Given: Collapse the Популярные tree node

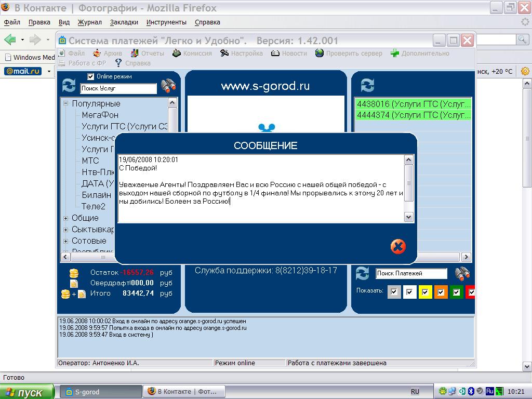Looking at the screenshot, I should tap(66, 103).
